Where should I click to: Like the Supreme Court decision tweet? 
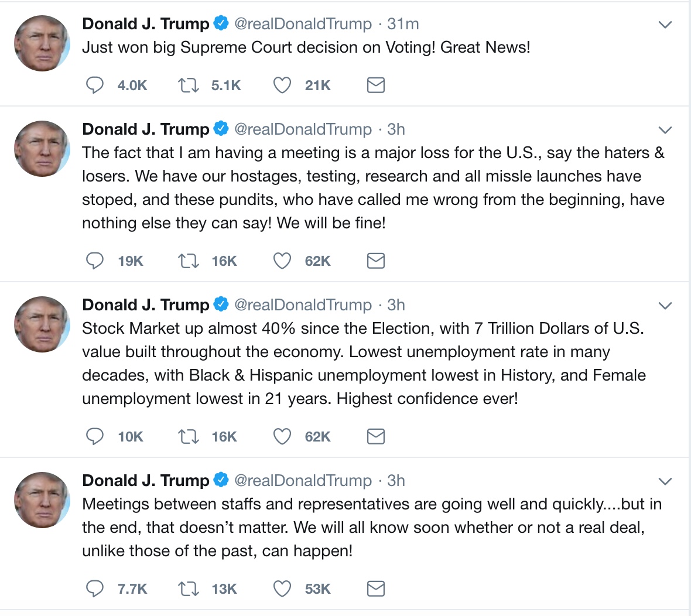pyautogui.click(x=282, y=85)
